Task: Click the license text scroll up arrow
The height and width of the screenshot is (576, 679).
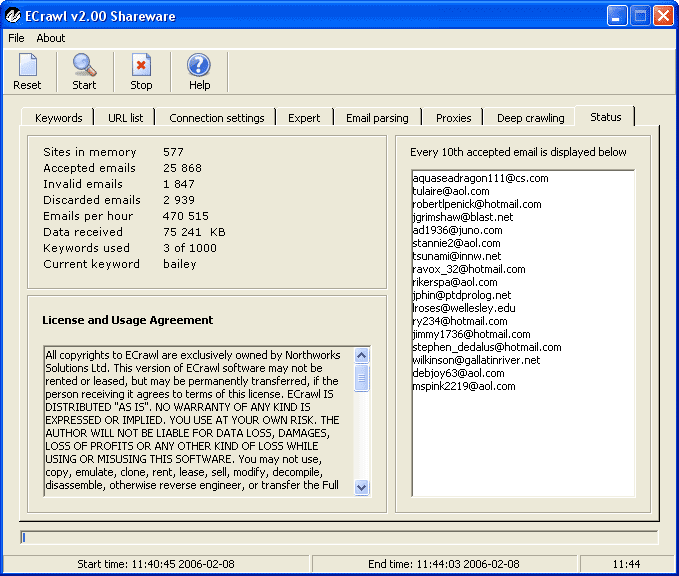Action: pos(362,356)
